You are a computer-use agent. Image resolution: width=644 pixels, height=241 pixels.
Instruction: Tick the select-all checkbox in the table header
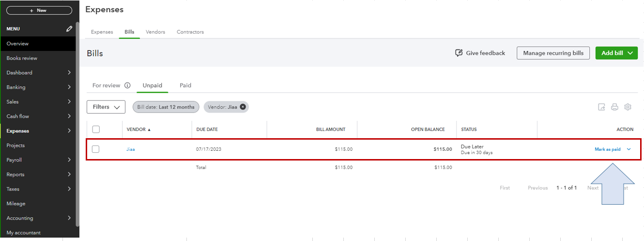(96, 129)
